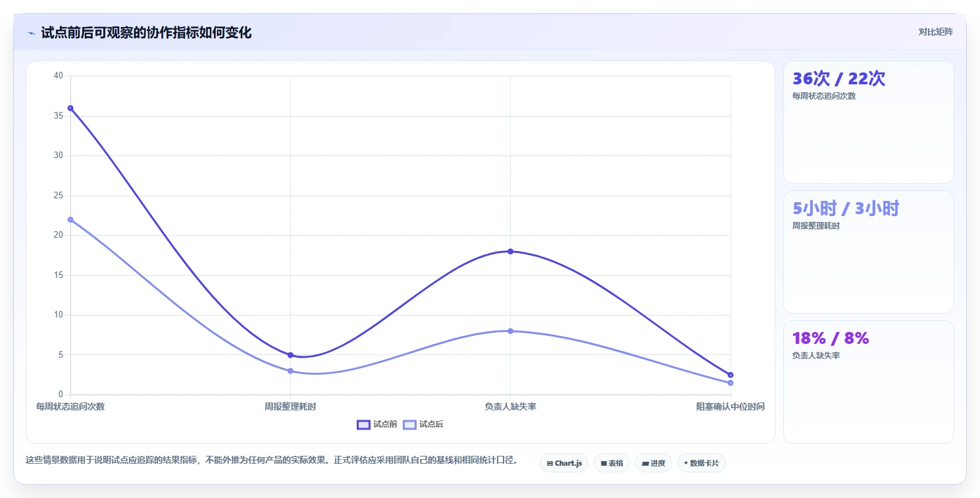Click the 试点前 point for 阻塞确认中位时间
Image resolution: width=980 pixels, height=498 pixels.
pyautogui.click(x=731, y=375)
